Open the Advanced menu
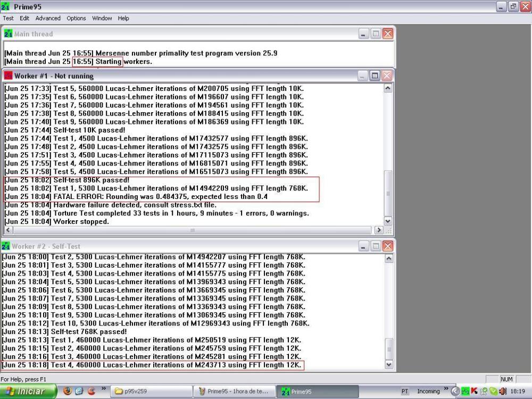 (48, 18)
